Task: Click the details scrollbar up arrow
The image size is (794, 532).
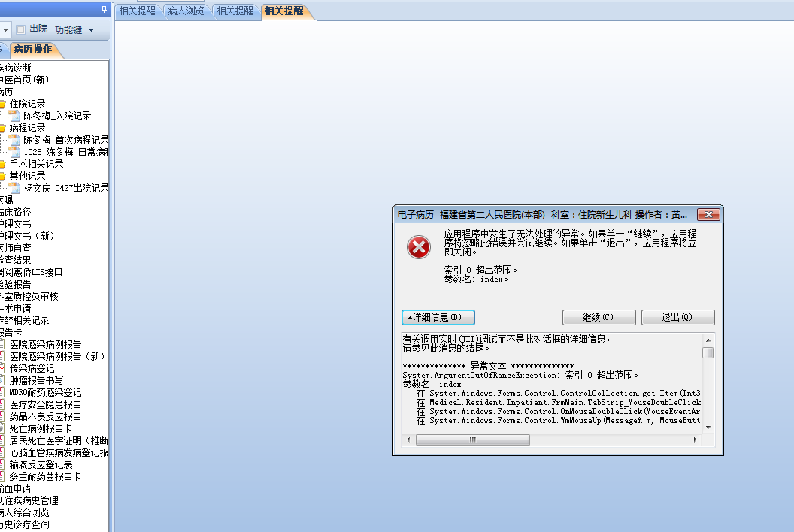Action: [x=708, y=340]
